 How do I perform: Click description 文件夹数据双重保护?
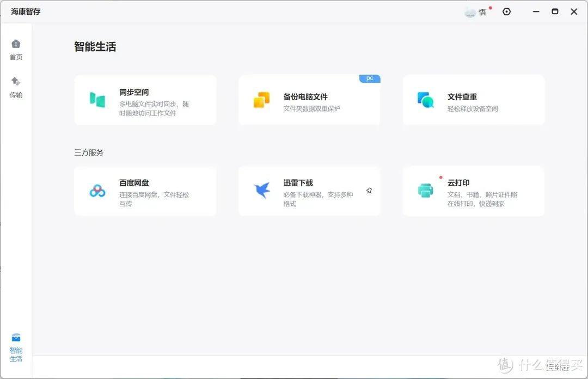(x=311, y=108)
